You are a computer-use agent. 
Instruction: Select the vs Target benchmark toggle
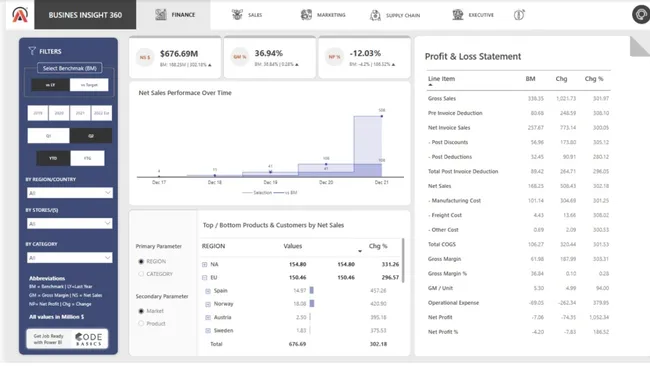tap(89, 85)
